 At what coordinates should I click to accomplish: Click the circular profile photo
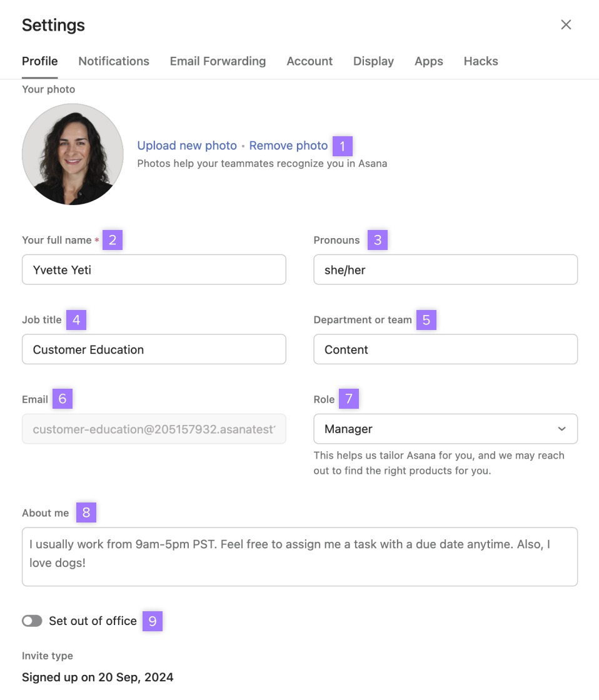tap(72, 154)
